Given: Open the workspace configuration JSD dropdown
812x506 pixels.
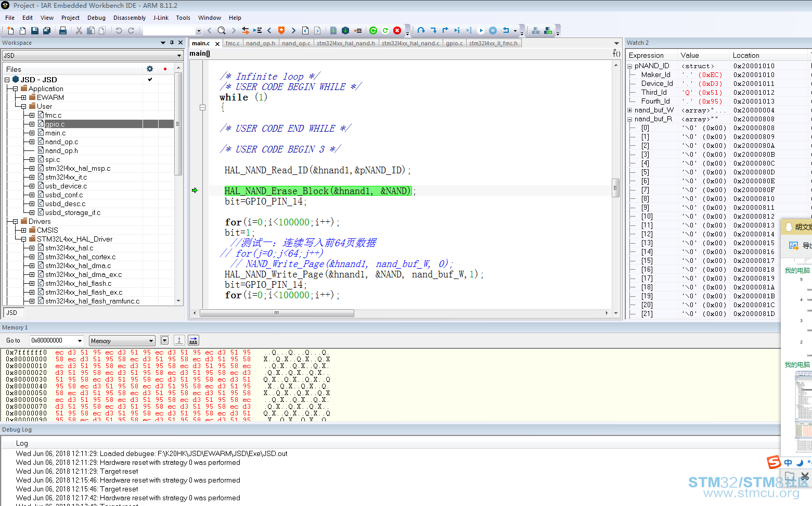Looking at the screenshot, I should click(179, 55).
